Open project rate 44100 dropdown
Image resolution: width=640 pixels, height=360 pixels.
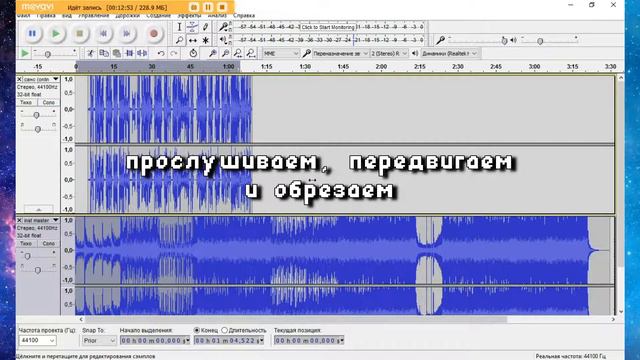[x=38, y=340]
